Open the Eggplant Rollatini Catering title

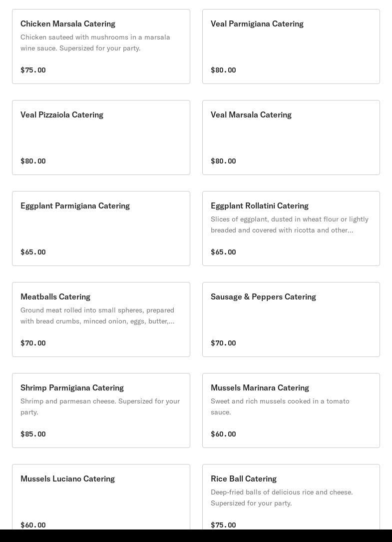tap(260, 206)
